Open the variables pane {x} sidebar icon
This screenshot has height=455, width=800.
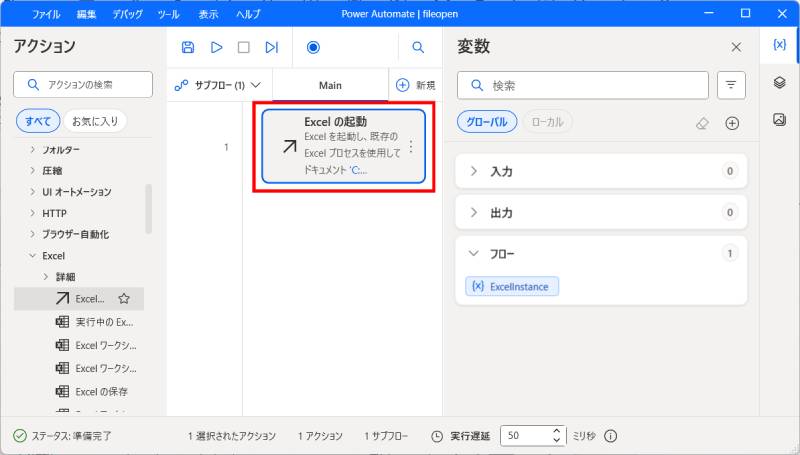click(779, 45)
